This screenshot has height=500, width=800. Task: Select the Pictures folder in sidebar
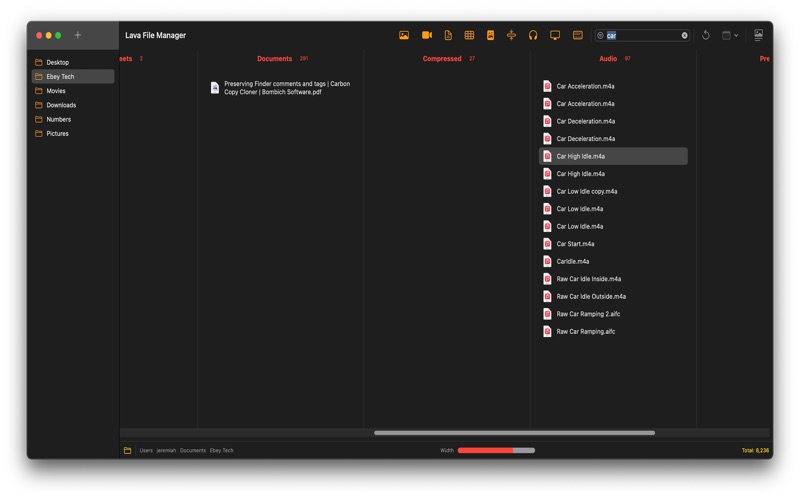tap(57, 133)
